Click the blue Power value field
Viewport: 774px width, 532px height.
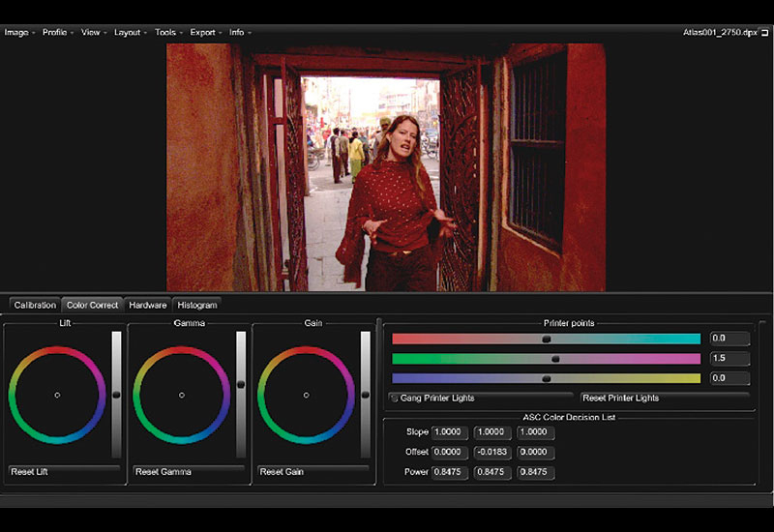[536, 472]
